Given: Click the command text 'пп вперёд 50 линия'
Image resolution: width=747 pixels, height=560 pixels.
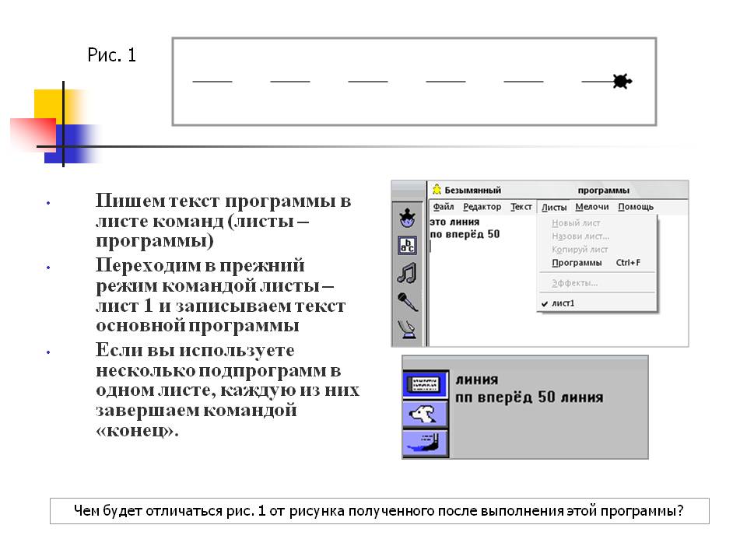Looking at the screenshot, I should [530, 397].
